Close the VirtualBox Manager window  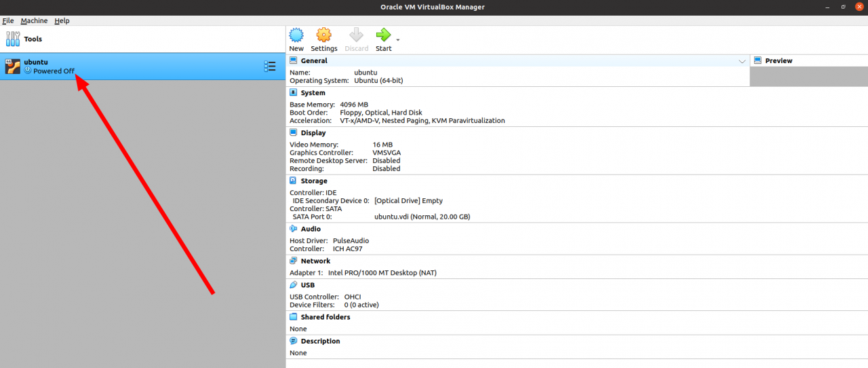(860, 7)
